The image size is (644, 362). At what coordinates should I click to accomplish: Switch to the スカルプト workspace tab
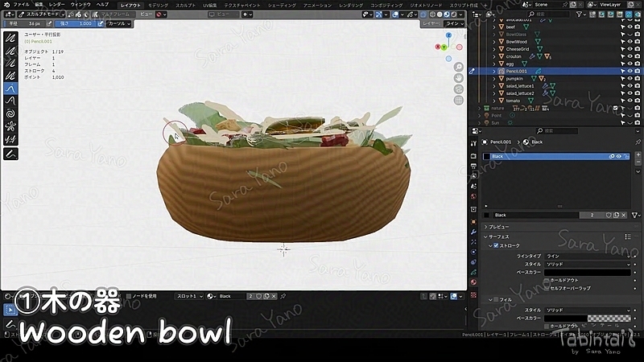pyautogui.click(x=186, y=6)
